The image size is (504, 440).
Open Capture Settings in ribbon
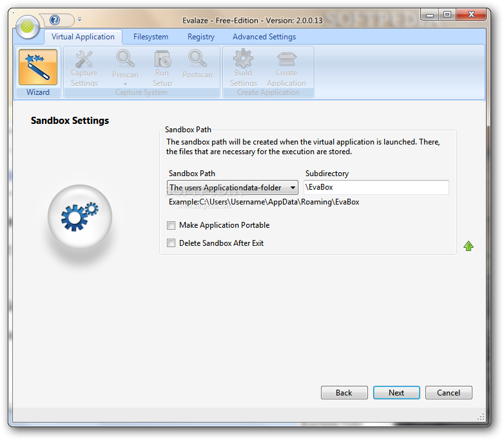pyautogui.click(x=84, y=68)
